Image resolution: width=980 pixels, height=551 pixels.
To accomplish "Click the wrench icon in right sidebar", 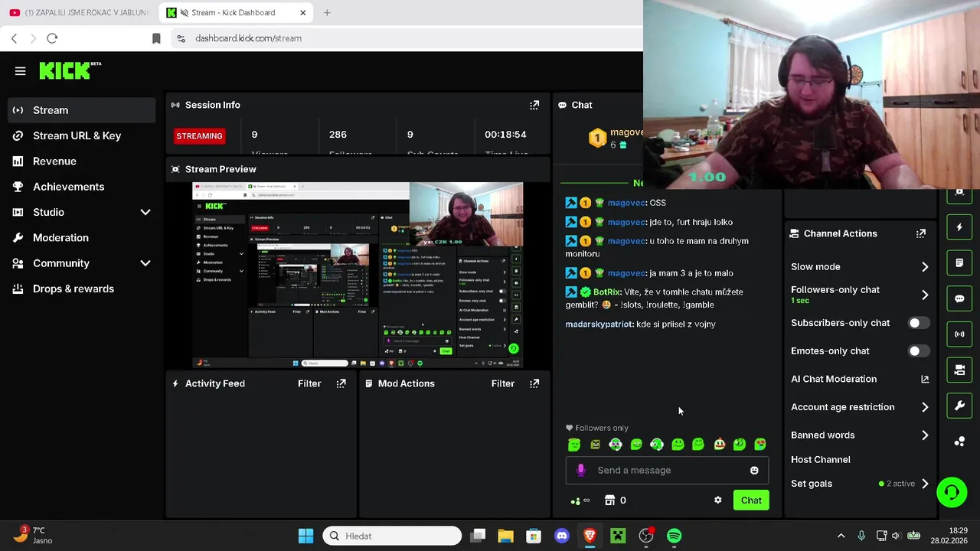I will (x=959, y=406).
